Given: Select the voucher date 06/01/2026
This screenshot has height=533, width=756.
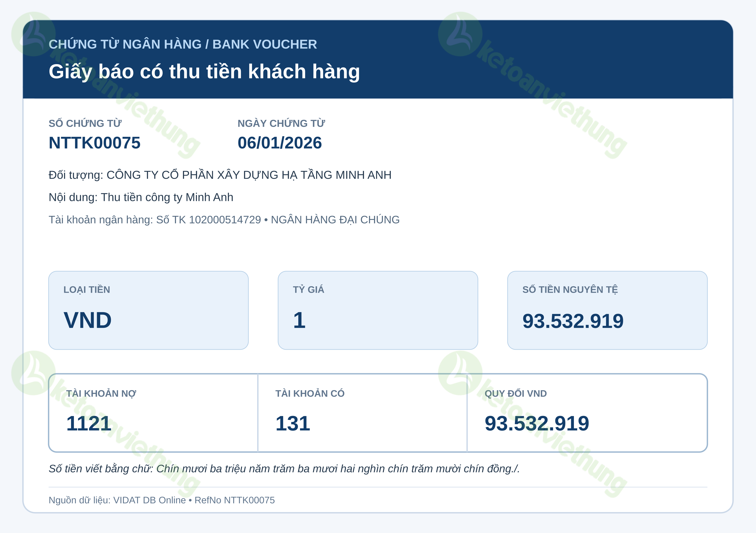Looking at the screenshot, I should [280, 143].
